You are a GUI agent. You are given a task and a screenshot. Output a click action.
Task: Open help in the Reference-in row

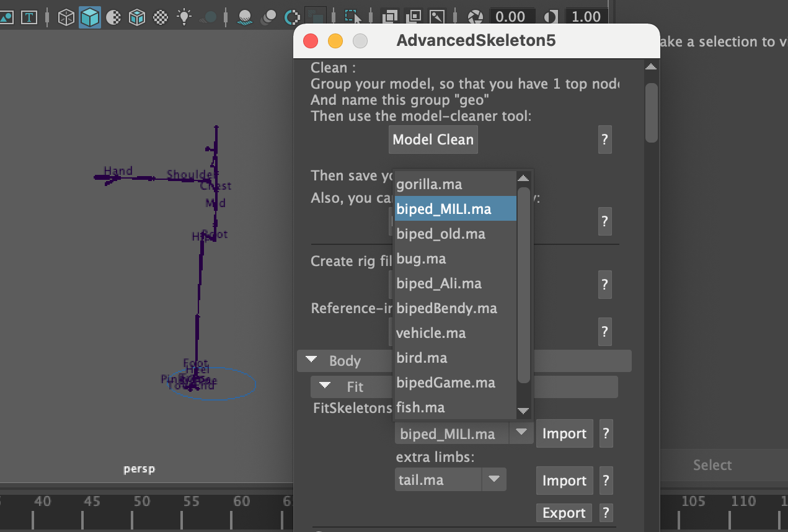[x=605, y=332]
